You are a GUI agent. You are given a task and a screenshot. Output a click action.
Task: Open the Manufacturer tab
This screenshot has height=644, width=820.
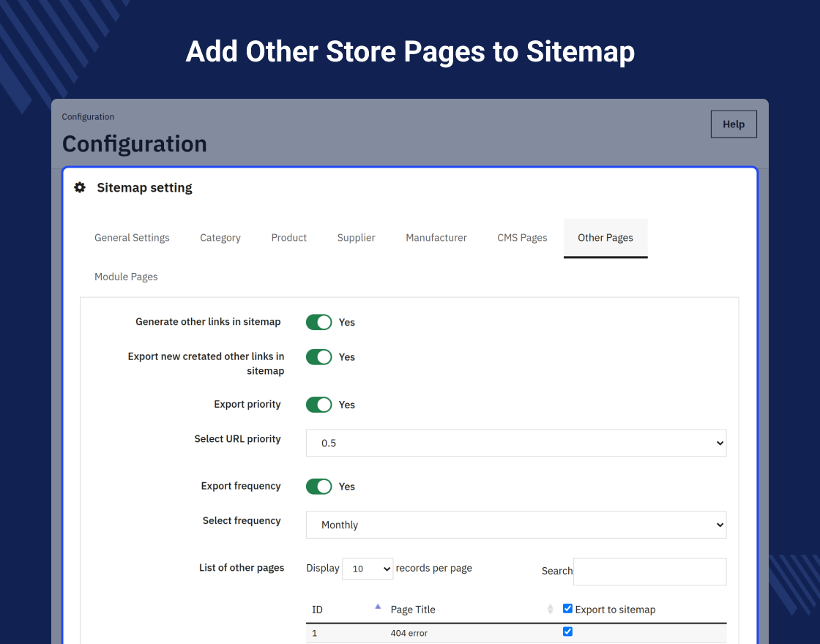coord(436,238)
